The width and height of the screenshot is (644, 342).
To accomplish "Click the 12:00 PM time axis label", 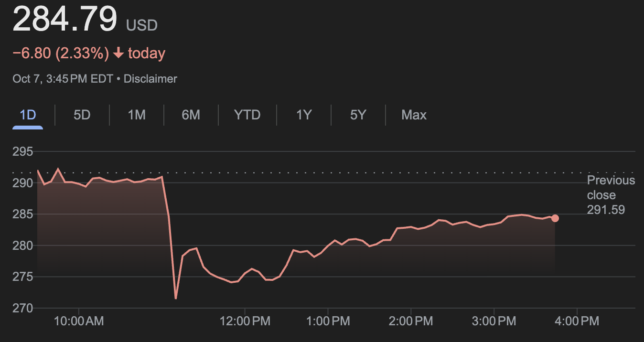I will click(x=245, y=321).
